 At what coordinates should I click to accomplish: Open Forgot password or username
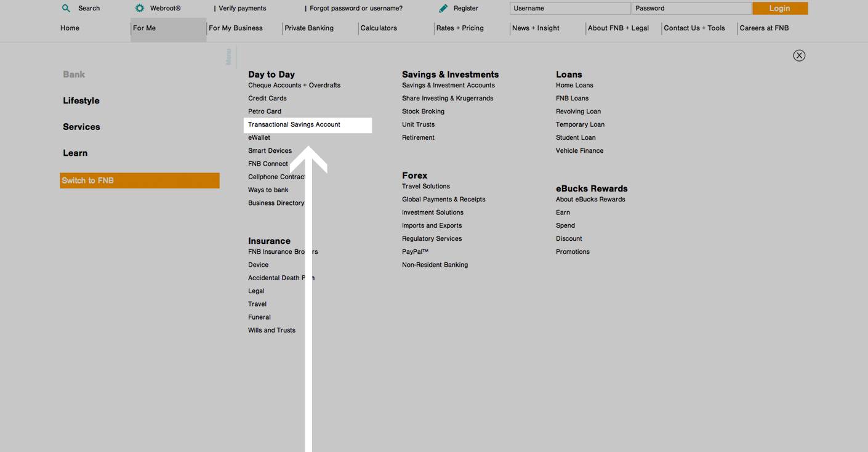pyautogui.click(x=355, y=8)
